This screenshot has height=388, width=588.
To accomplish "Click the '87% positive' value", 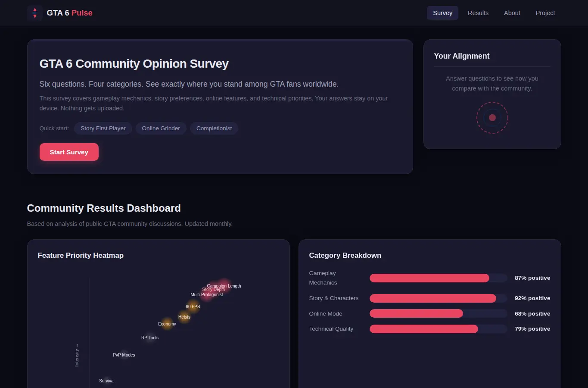I will pyautogui.click(x=532, y=278).
